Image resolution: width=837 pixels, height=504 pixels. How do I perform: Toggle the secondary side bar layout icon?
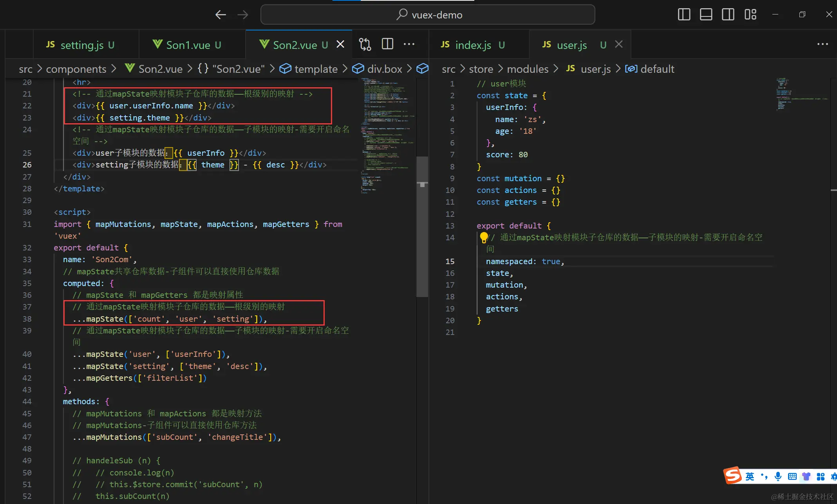[x=728, y=14]
